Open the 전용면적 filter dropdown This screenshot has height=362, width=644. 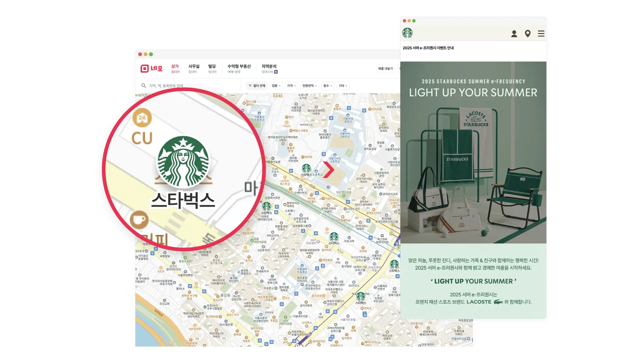coord(310,86)
